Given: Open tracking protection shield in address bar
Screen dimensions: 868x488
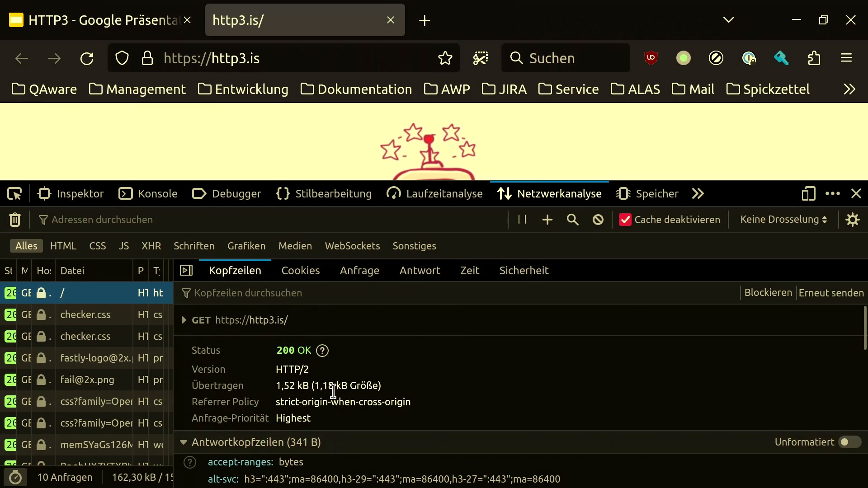Looking at the screenshot, I should (x=122, y=58).
